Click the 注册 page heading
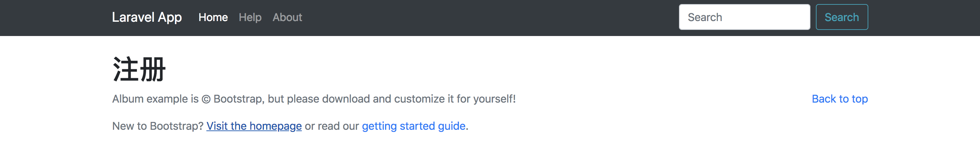The width and height of the screenshot is (980, 142). coord(139,70)
